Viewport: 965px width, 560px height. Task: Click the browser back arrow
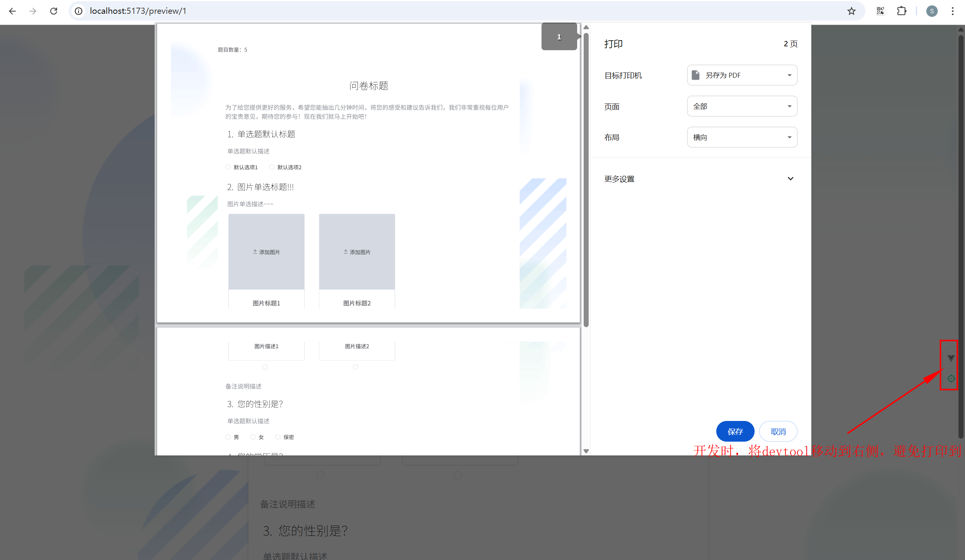click(12, 11)
